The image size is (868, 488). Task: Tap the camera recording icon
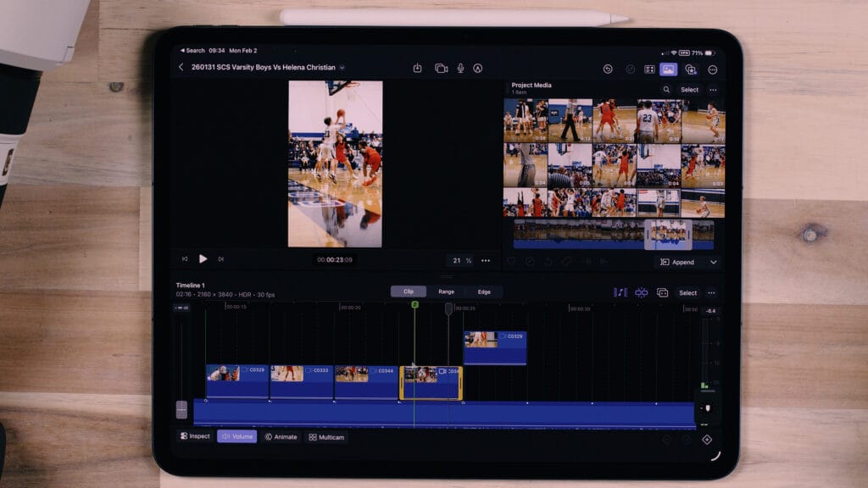440,68
